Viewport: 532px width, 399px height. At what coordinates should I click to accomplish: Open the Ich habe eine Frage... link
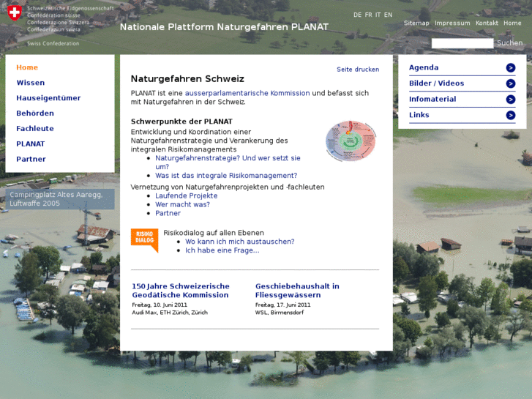(222, 250)
